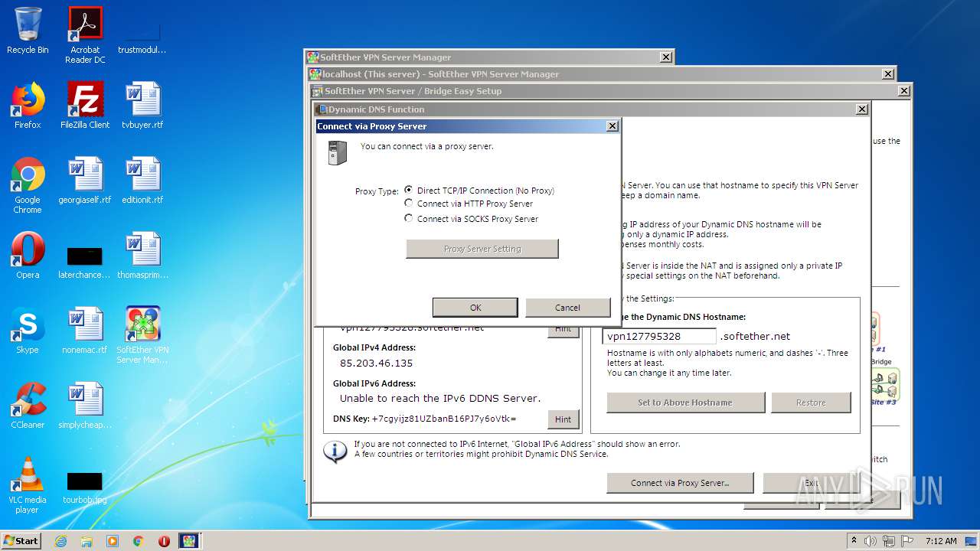
Task: Click SoftEther VPN taskbar item
Action: click(x=188, y=541)
